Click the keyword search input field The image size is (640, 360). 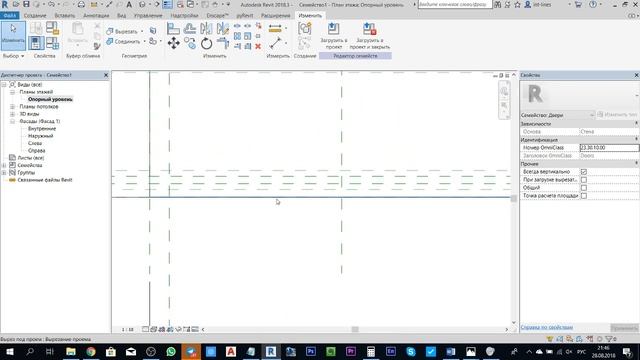pyautogui.click(x=455, y=4)
